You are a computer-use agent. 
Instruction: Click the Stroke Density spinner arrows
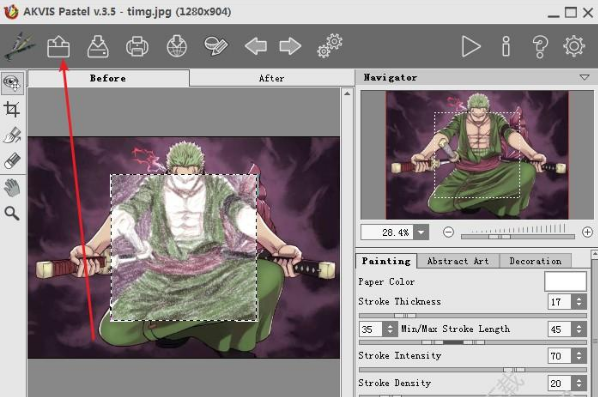click(x=579, y=383)
